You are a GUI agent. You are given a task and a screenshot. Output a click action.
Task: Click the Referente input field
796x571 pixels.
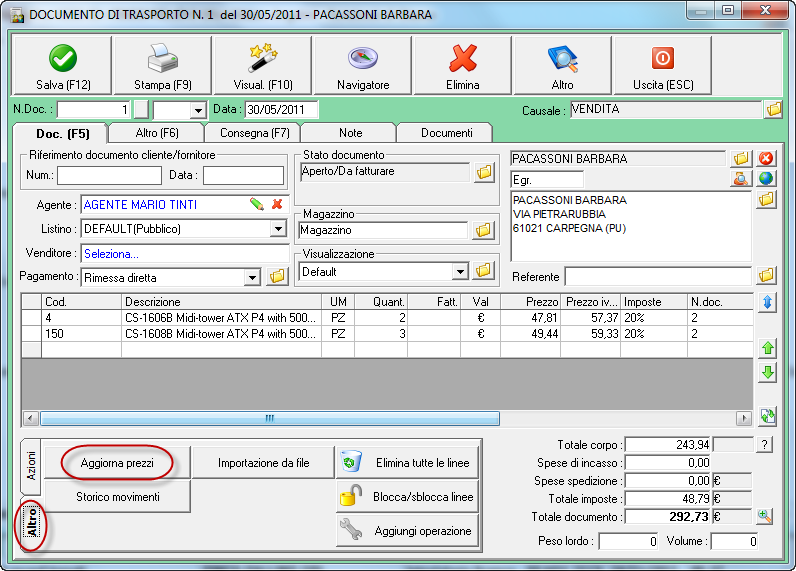click(657, 276)
